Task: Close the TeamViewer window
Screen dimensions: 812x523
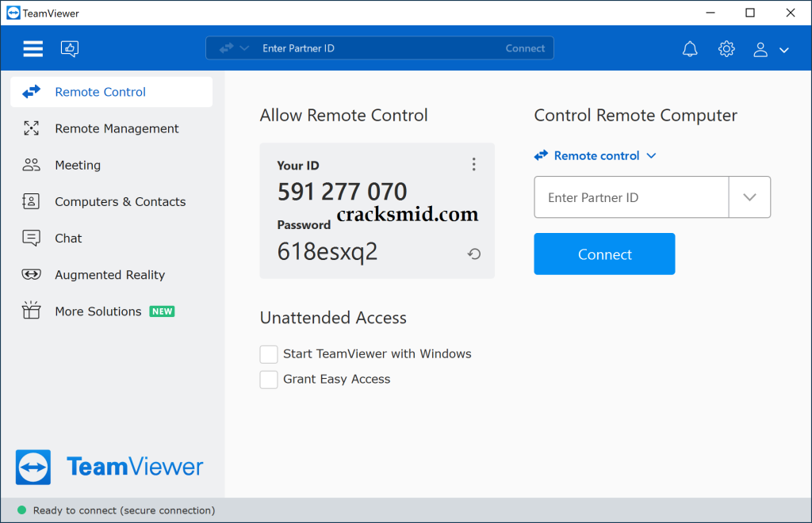Action: [x=791, y=13]
